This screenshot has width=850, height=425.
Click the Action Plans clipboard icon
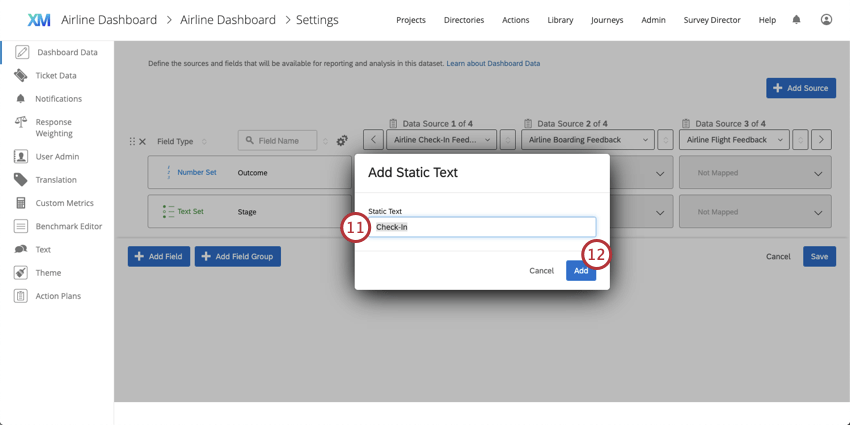click(21, 295)
